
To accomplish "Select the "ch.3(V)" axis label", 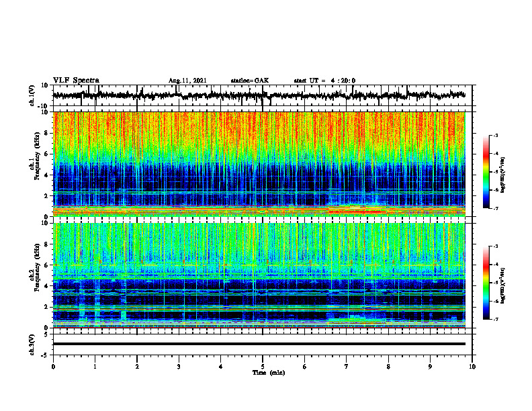I will coord(32,345).
